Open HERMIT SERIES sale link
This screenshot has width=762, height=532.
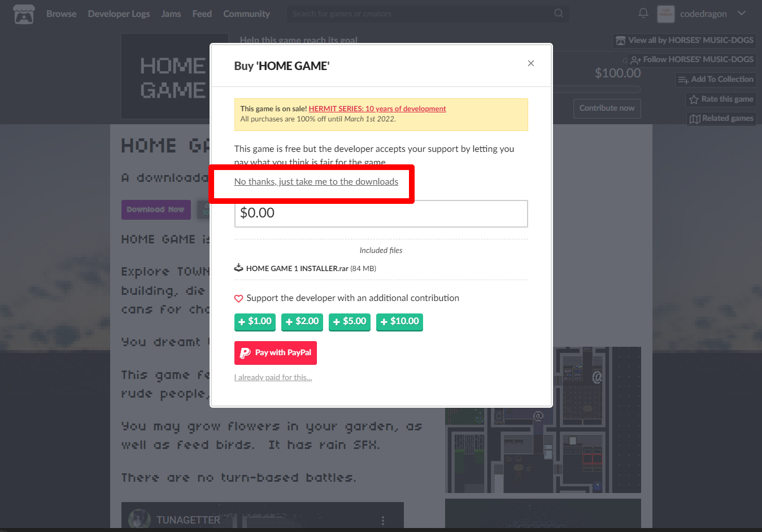(x=377, y=108)
